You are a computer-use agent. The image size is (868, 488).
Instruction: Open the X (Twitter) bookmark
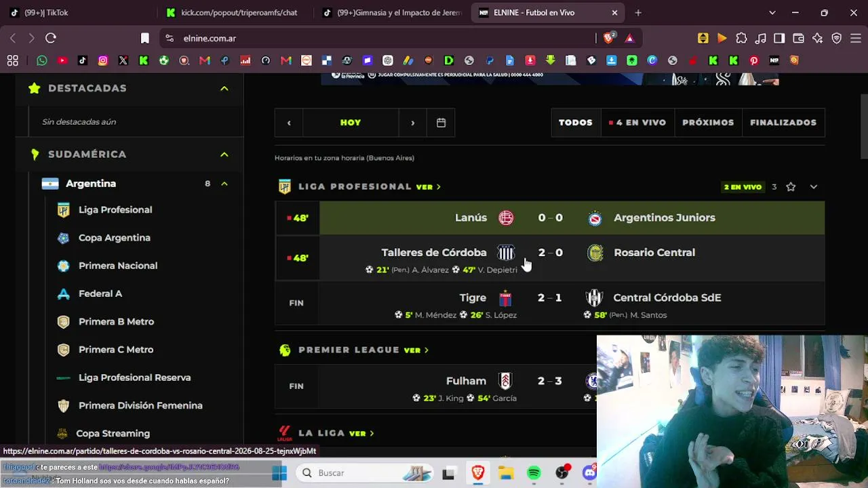click(x=123, y=60)
